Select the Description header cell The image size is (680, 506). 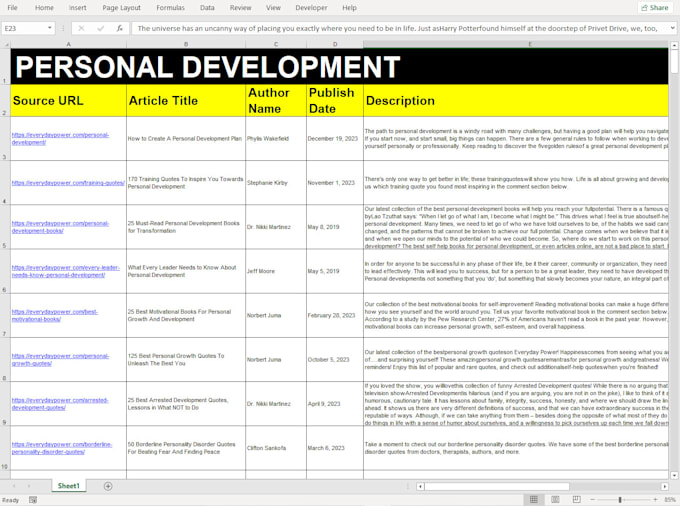(x=516, y=100)
